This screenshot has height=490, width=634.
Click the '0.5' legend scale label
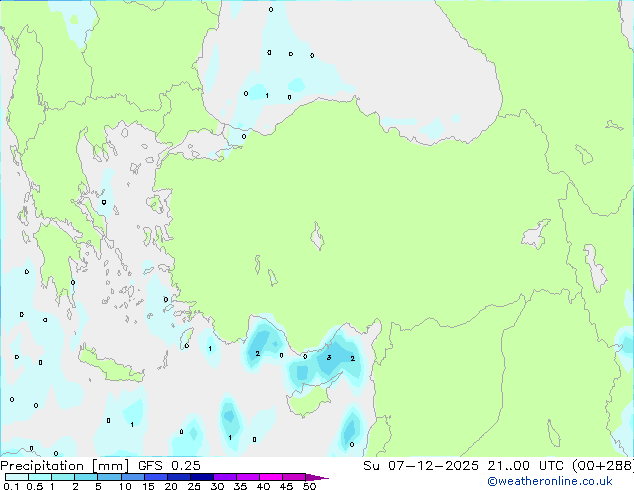coord(35,486)
